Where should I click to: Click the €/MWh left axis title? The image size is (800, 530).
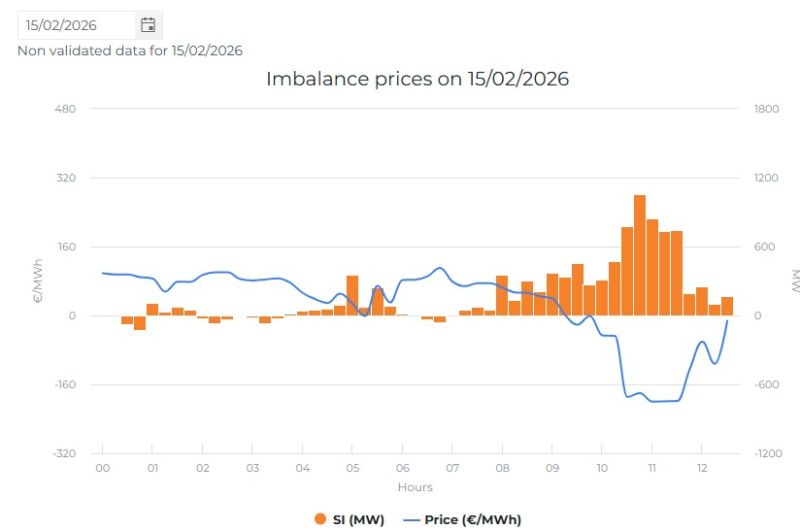tap(37, 281)
